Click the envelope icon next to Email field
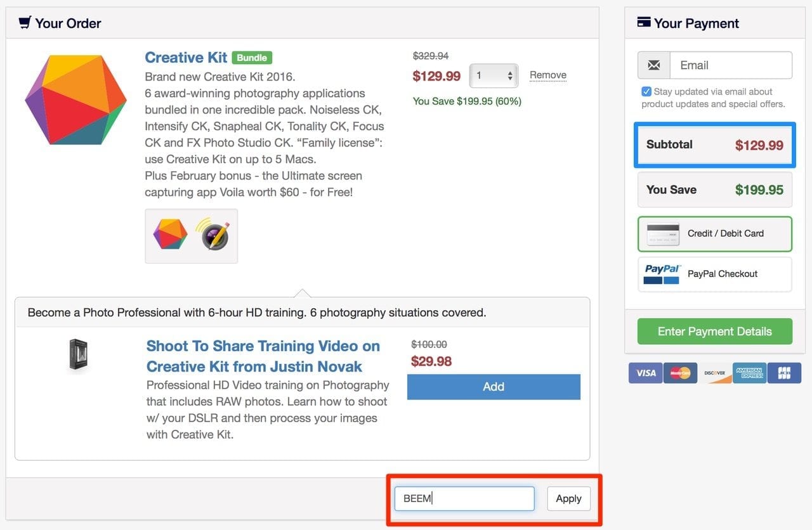The height and width of the screenshot is (530, 812). (654, 65)
